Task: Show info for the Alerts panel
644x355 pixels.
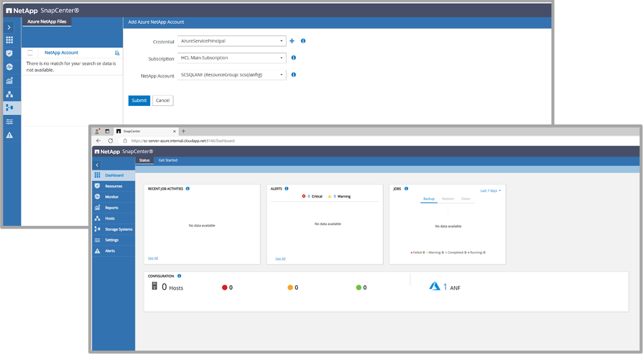Action: 287,189
